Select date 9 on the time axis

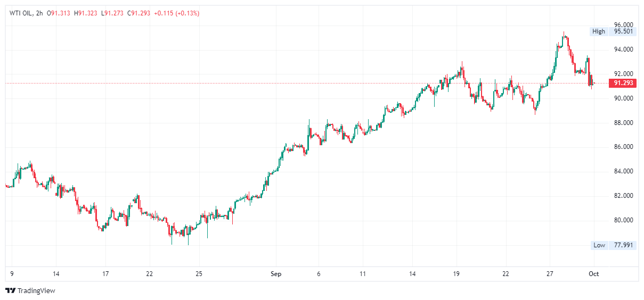(x=12, y=274)
